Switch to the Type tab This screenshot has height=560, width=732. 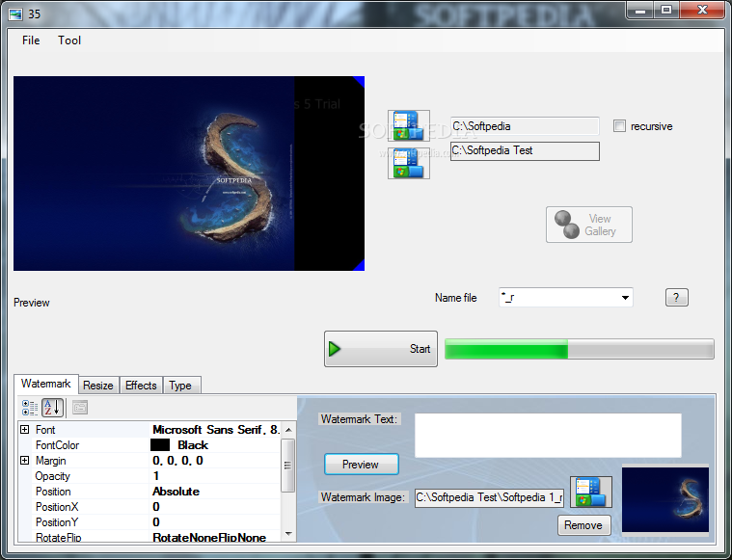[x=180, y=386]
